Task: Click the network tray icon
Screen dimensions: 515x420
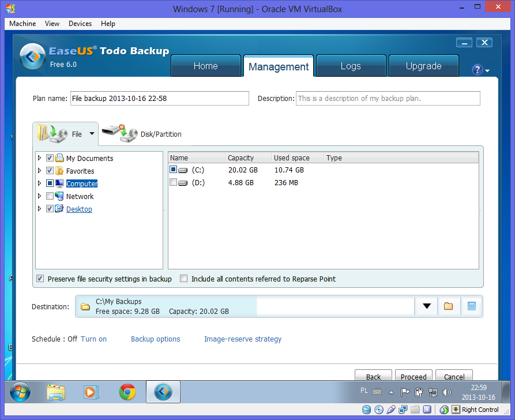Action: coord(433,392)
